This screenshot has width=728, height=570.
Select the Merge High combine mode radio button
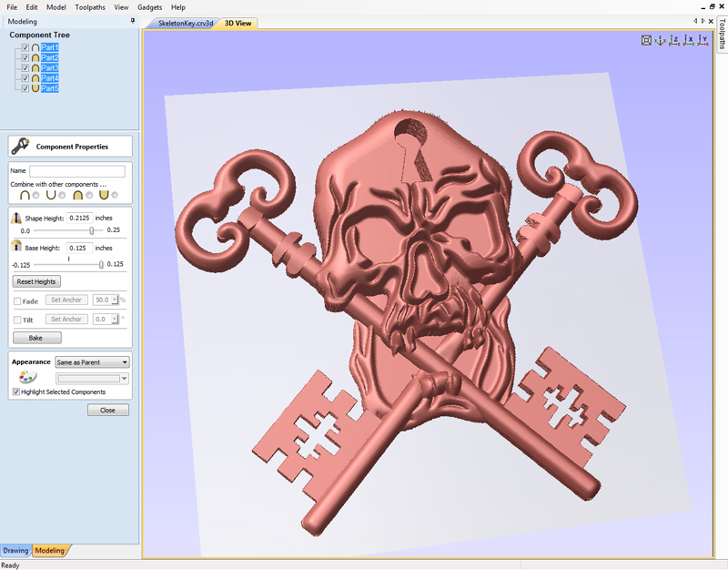(x=88, y=195)
